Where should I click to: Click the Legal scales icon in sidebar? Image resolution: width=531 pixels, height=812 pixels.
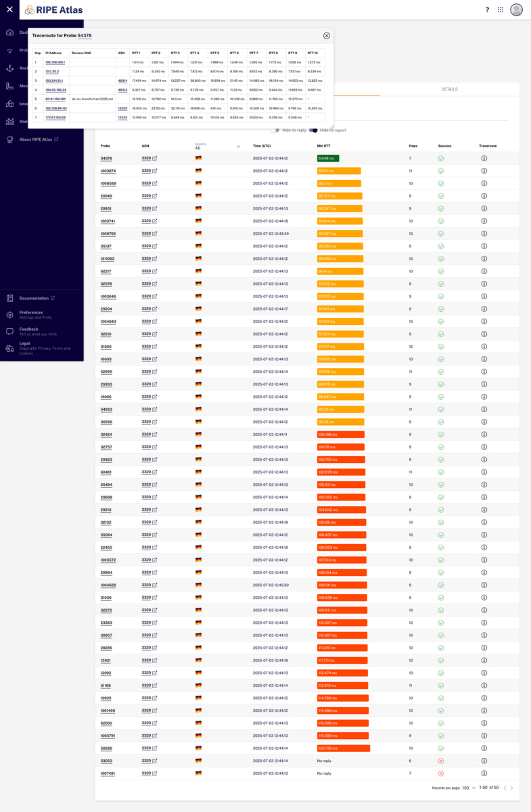[9, 348]
